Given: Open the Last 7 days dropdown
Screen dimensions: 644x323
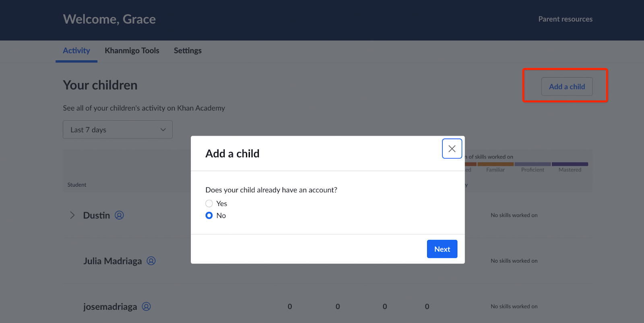Looking at the screenshot, I should click(118, 130).
